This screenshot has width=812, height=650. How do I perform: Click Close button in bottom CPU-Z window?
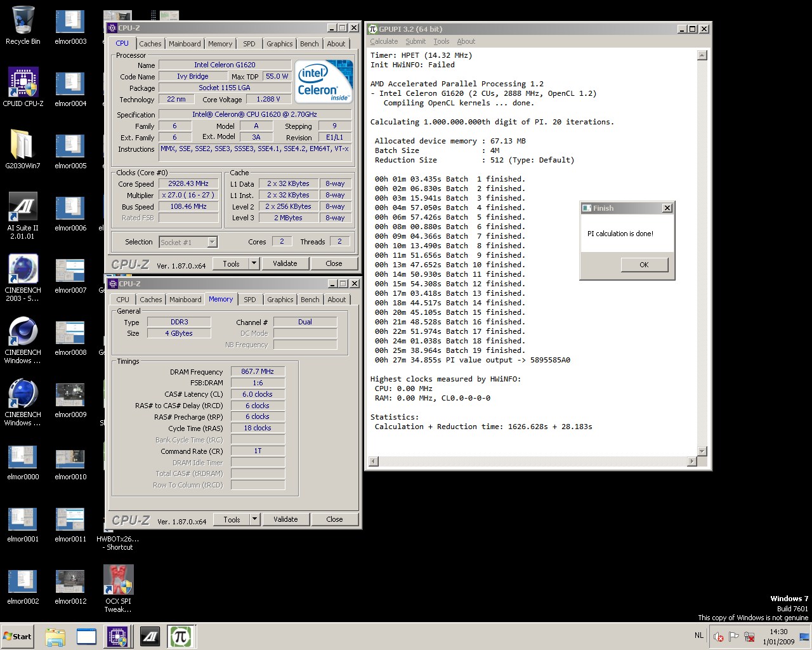coord(334,519)
